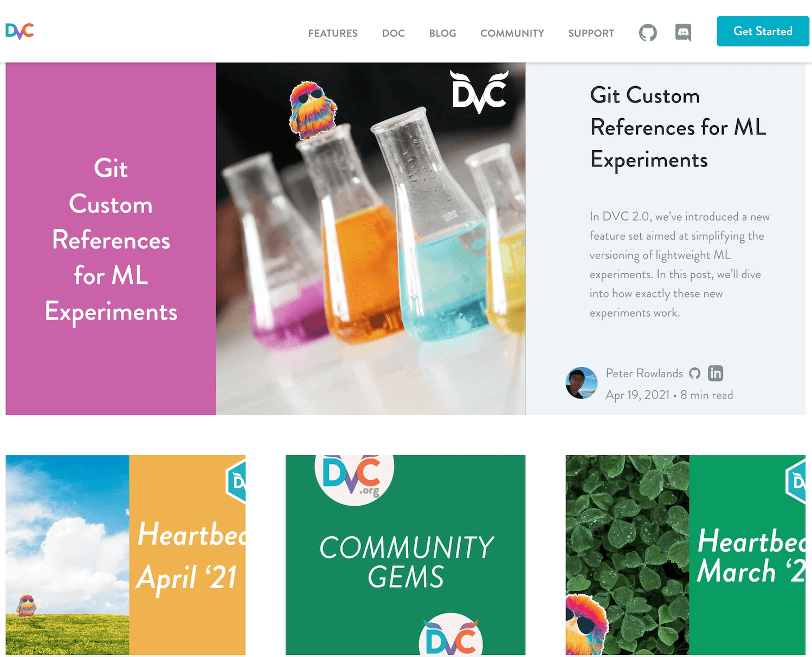The image size is (812, 657).
Task: Click the DVC logo in the header
Action: point(20,31)
